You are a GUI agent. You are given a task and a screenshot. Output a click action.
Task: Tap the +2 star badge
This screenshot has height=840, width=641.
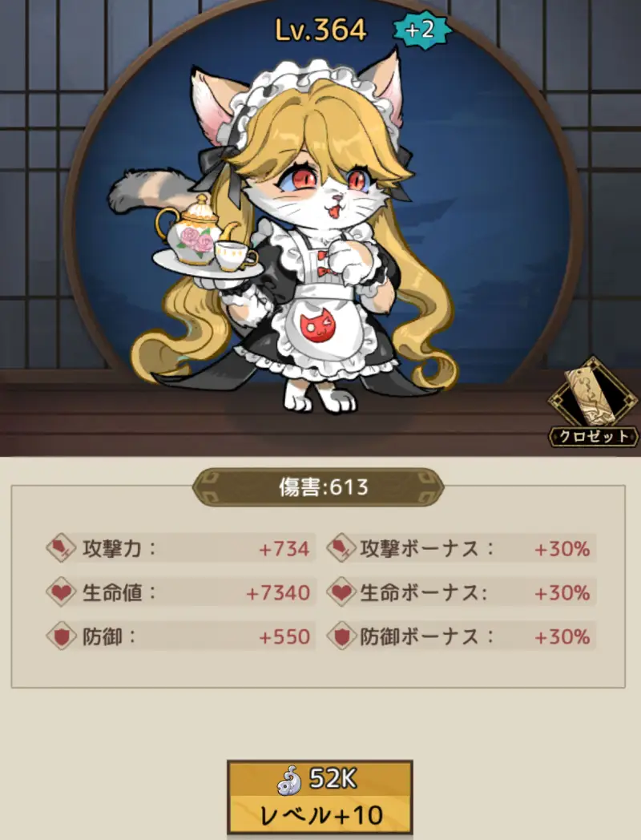pos(422,30)
